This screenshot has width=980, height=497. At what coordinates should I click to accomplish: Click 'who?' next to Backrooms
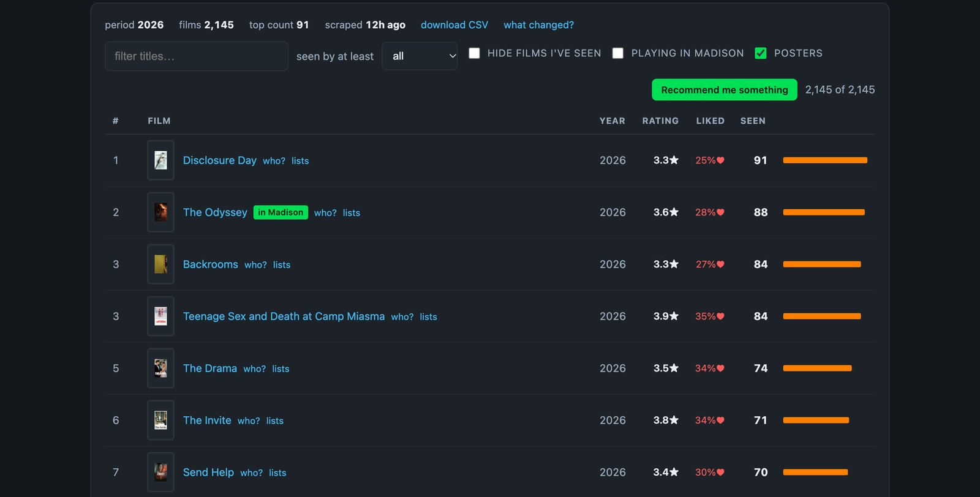255,265
